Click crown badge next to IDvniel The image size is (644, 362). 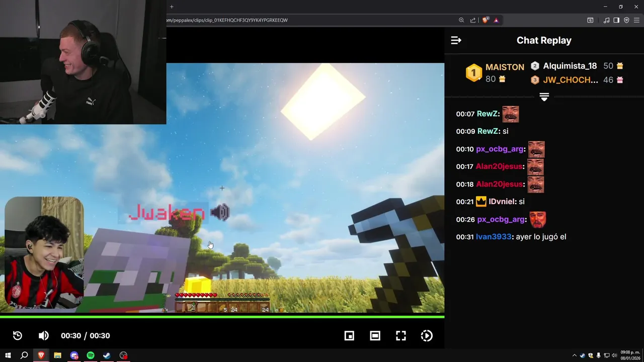481,202
